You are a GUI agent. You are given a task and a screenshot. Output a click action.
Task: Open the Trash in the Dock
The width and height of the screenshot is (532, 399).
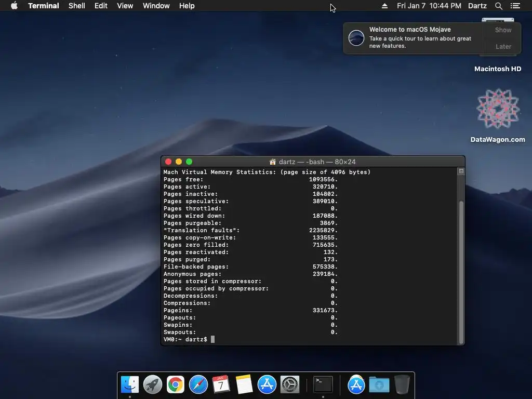(402, 384)
